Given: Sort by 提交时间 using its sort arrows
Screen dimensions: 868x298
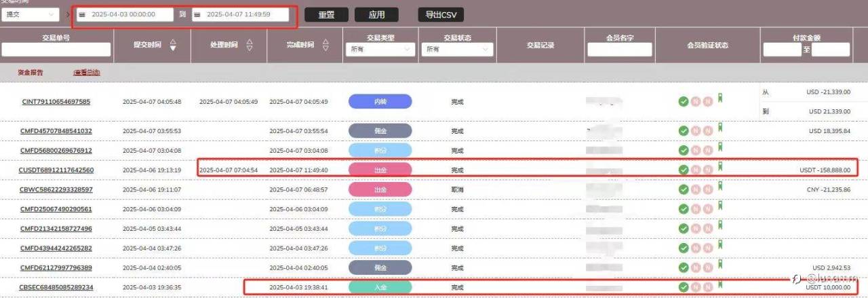Looking at the screenshot, I should [174, 45].
